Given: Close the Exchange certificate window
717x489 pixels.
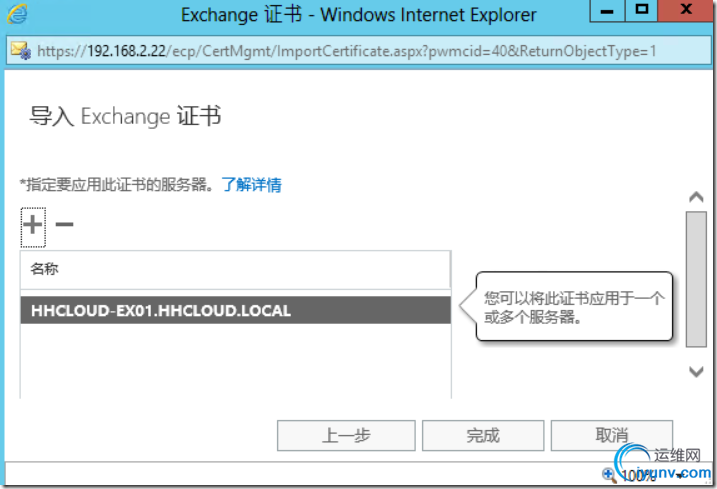Looking at the screenshot, I should [686, 11].
